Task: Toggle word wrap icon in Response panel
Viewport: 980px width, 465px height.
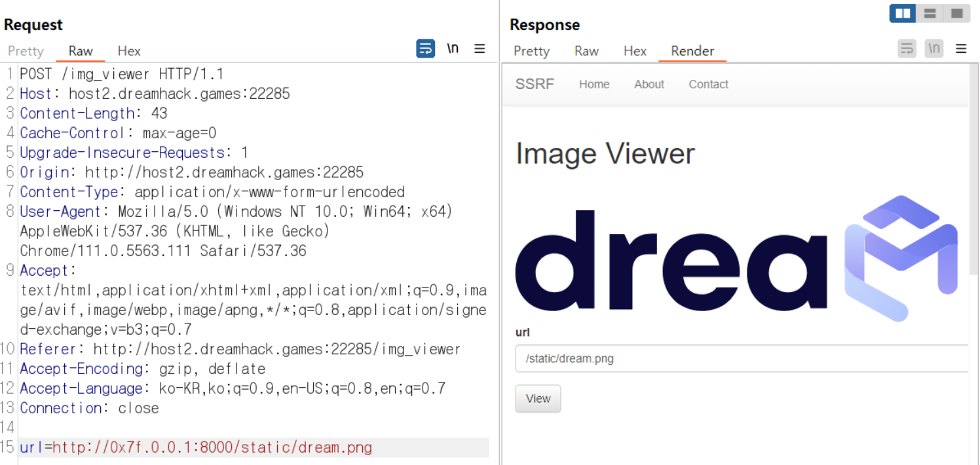Action: pyautogui.click(x=907, y=48)
